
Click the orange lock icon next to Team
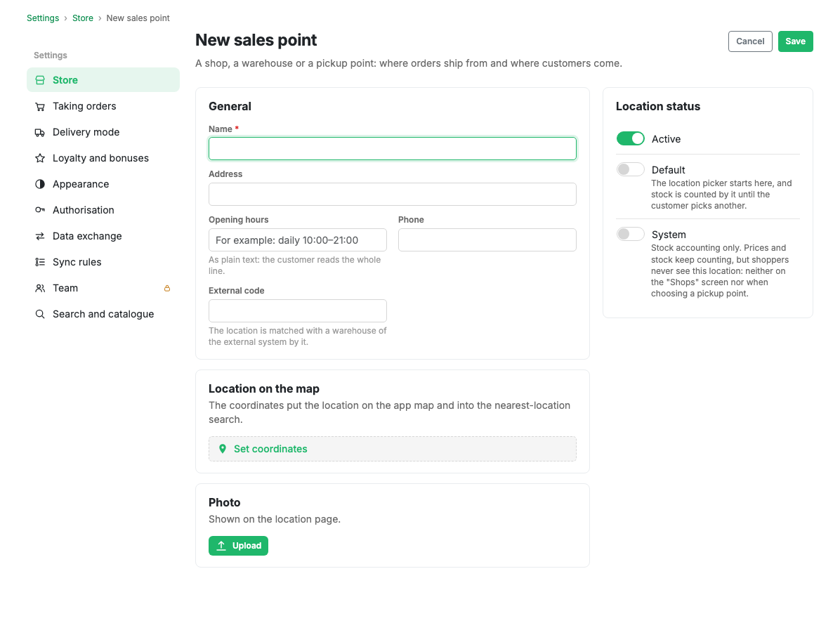167,288
